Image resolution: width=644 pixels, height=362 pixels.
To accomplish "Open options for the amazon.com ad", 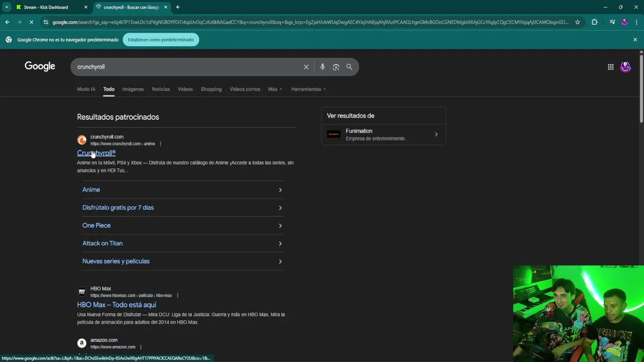I will (x=141, y=347).
